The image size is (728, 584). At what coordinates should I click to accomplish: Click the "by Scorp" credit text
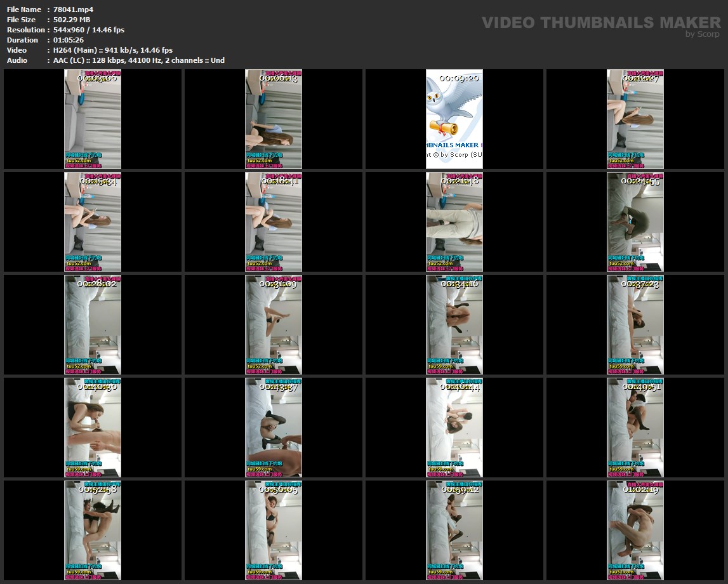coord(703,34)
